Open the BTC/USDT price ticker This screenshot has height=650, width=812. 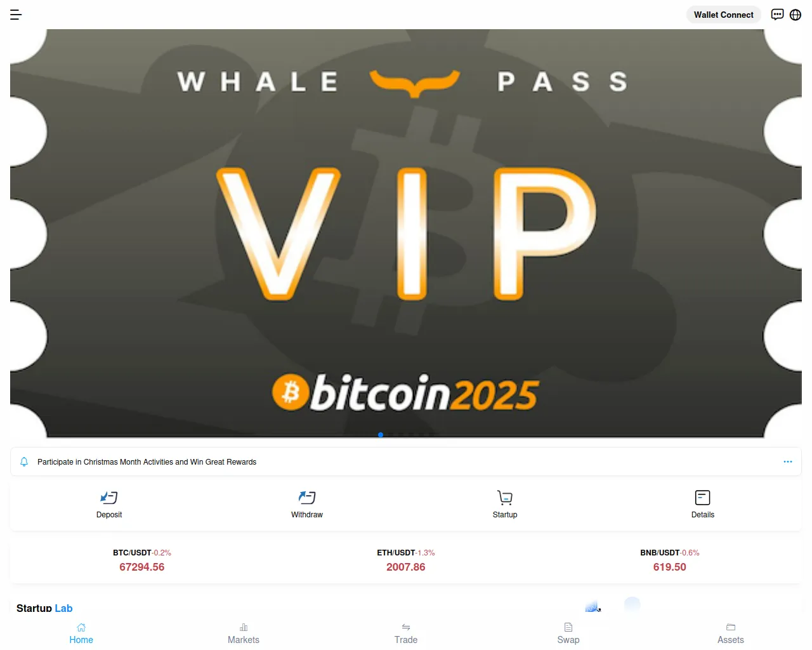(x=142, y=560)
